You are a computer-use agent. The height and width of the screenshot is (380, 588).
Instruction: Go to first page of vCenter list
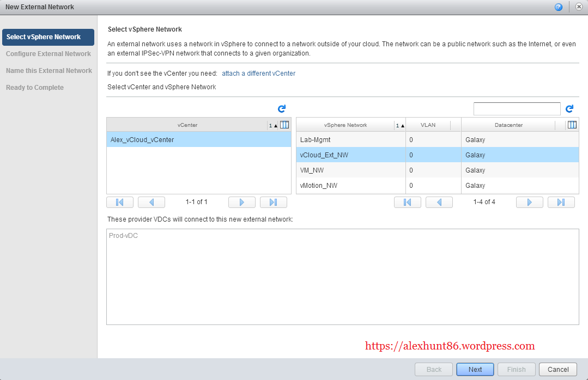[x=120, y=202]
